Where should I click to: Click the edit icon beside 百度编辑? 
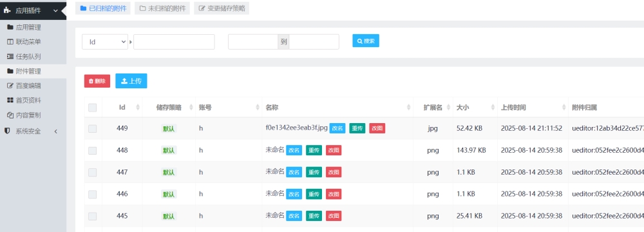click(x=10, y=86)
